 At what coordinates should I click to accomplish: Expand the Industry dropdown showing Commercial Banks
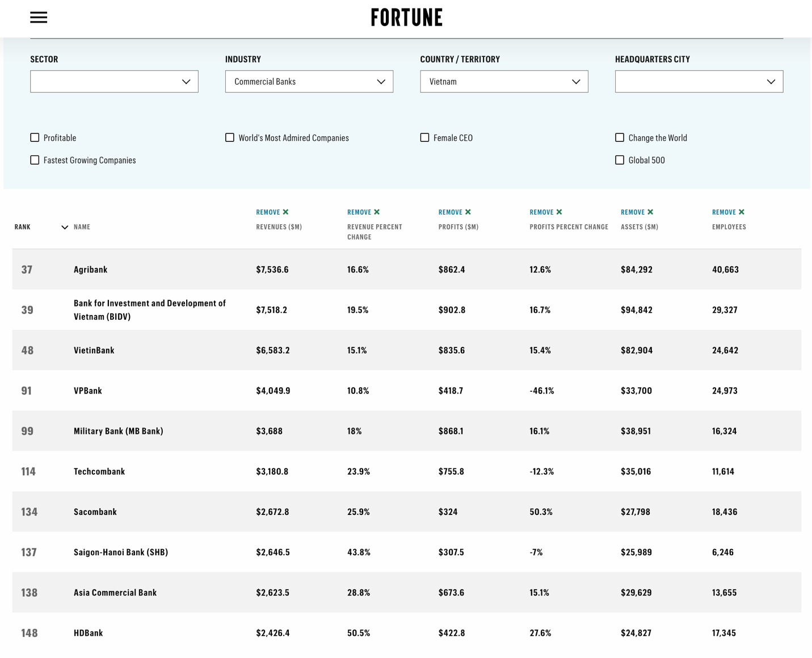(x=309, y=82)
